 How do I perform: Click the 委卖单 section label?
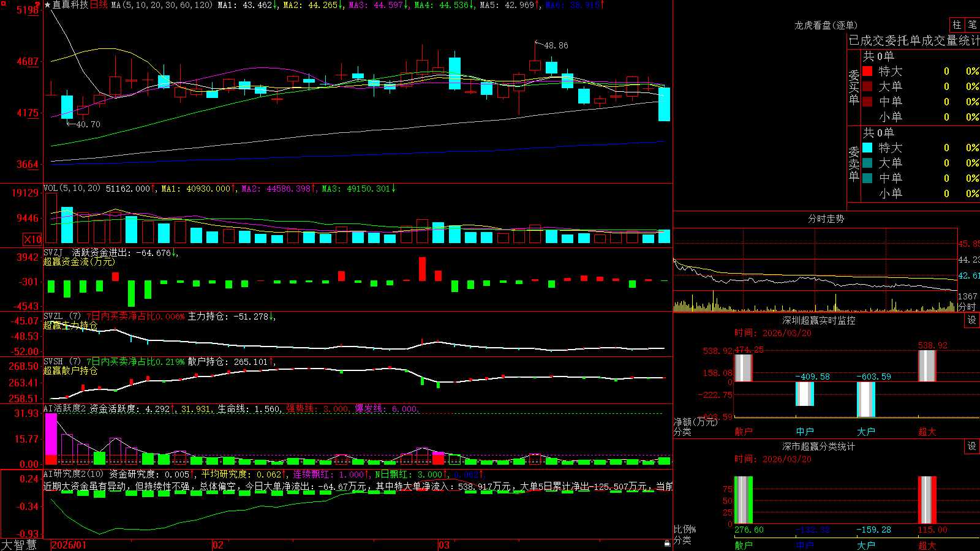click(x=854, y=163)
